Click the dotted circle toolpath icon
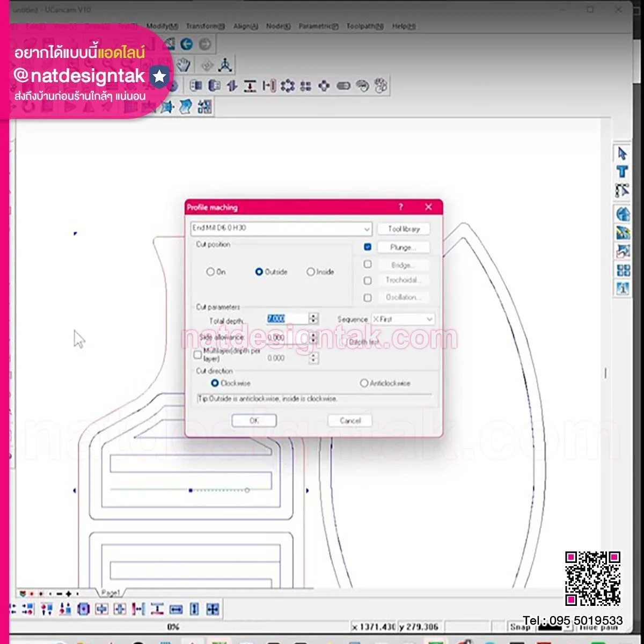Viewport: 644px width, 644px height. click(288, 86)
